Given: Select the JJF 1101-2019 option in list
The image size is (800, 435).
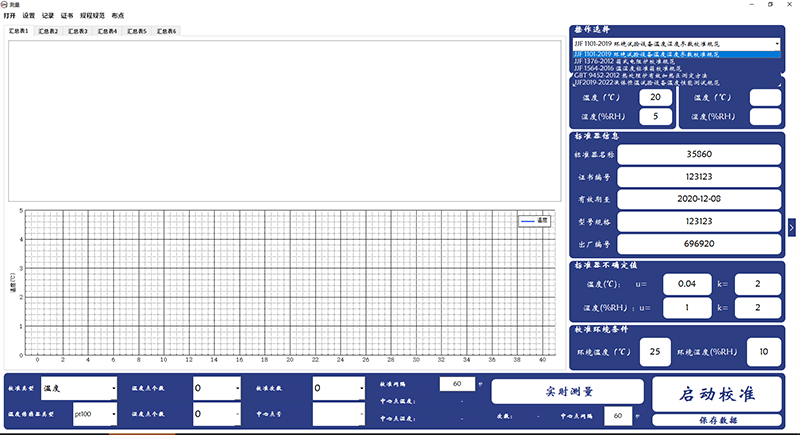Looking at the screenshot, I should click(677, 54).
